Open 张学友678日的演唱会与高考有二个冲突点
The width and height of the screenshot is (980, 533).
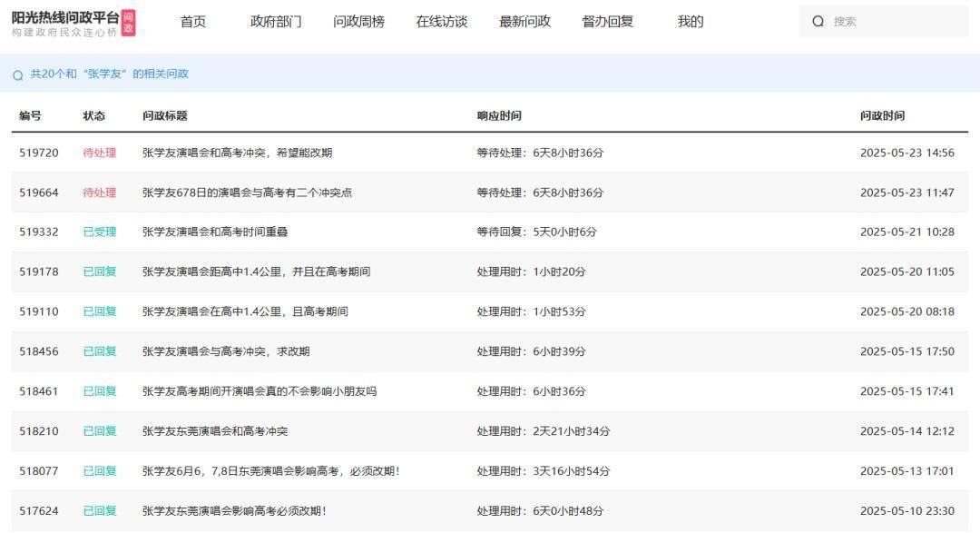(x=247, y=192)
